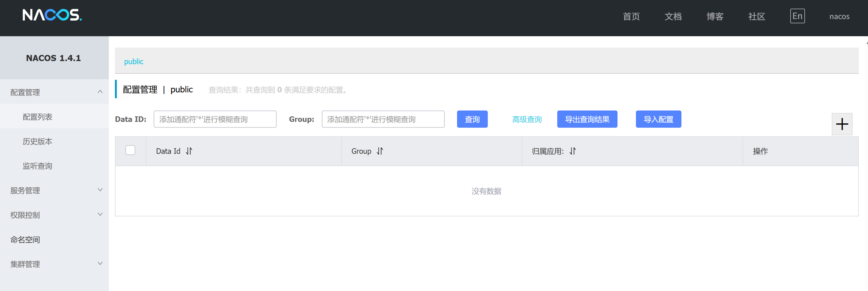Image resolution: width=868 pixels, height=291 pixels.
Task: Add a new configuration with plus icon
Action: 842,124
